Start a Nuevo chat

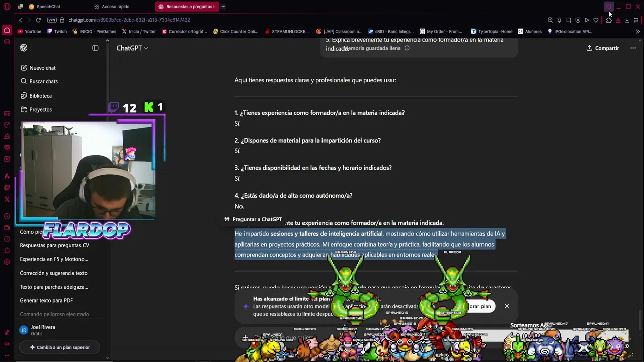(x=43, y=68)
